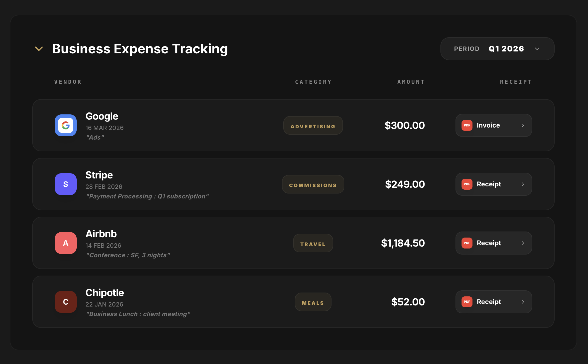Image resolution: width=588 pixels, height=364 pixels.
Task: Click the PDF icon on Chipotle's receipt
Action: [x=467, y=302]
